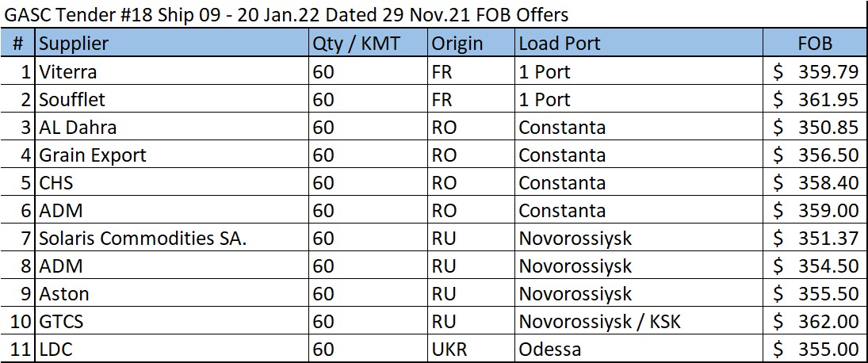Screen dimensions: 868x363
Task: Click the Aston supplier cell
Action: pyautogui.click(x=64, y=294)
